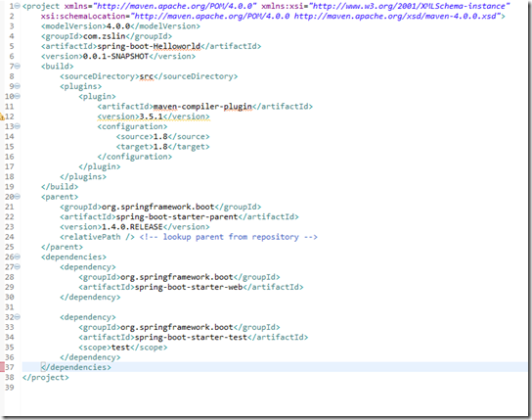This screenshot has width=532, height=420.
Task: Click the comment lookup parent from repository
Action: (x=228, y=237)
